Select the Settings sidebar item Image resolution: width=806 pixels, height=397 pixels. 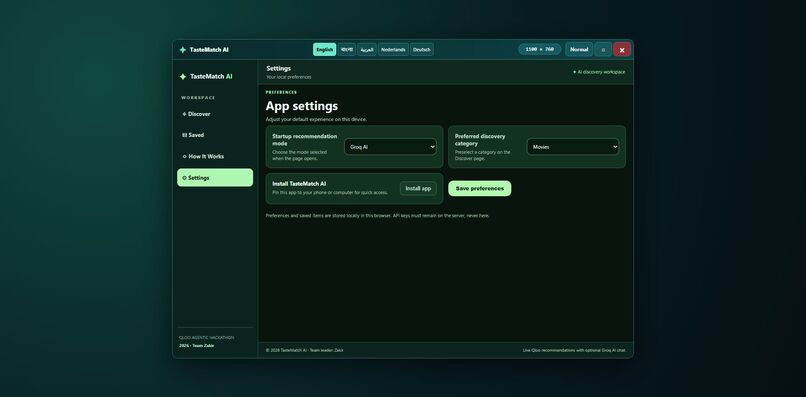(x=215, y=178)
